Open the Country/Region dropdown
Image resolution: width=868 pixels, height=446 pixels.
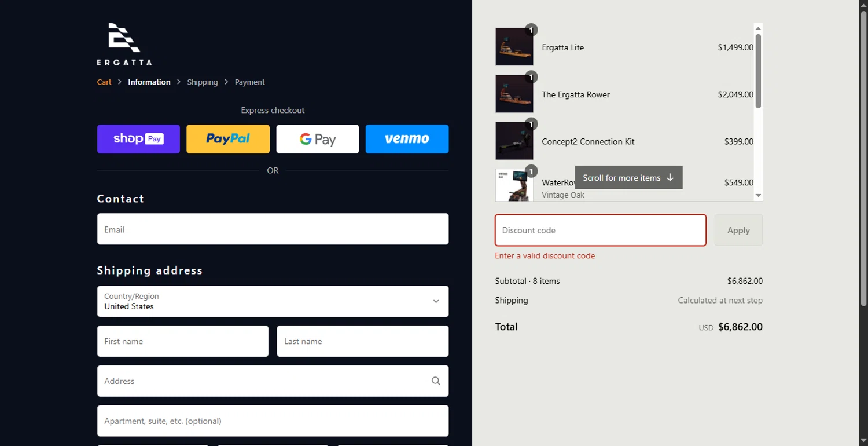(x=273, y=301)
